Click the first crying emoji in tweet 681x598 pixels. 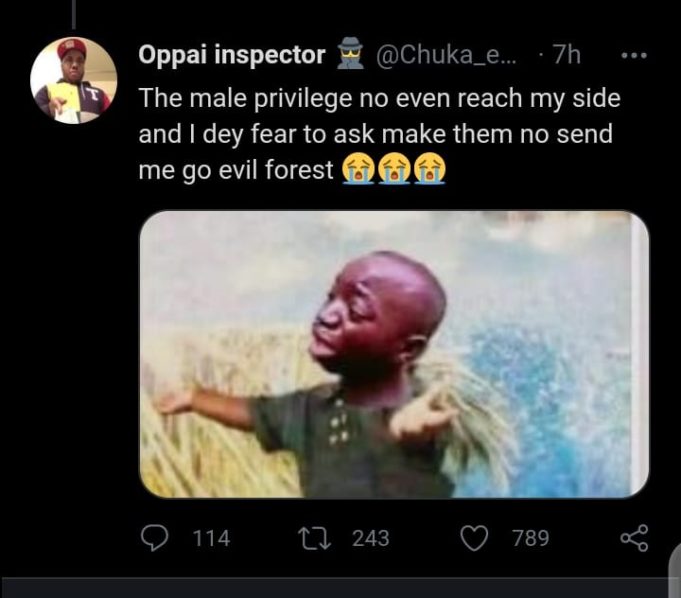pyautogui.click(x=356, y=169)
